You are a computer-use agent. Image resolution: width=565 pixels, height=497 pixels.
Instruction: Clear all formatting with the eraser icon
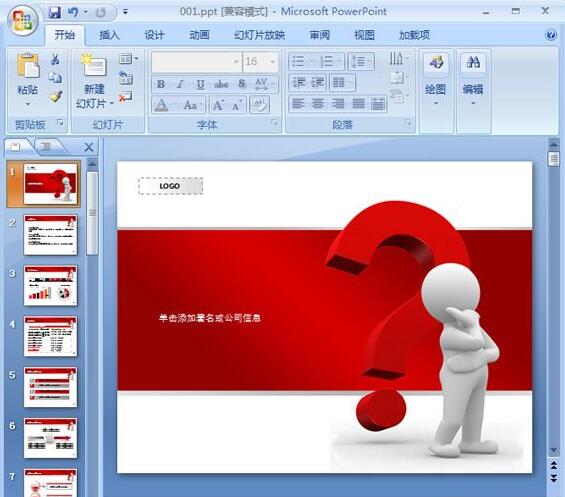259,105
